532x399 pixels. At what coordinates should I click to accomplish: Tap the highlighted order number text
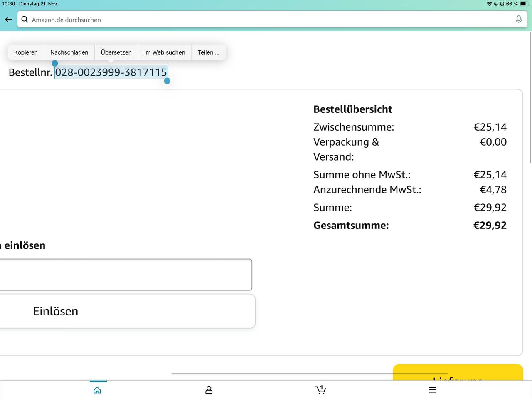pyautogui.click(x=111, y=72)
